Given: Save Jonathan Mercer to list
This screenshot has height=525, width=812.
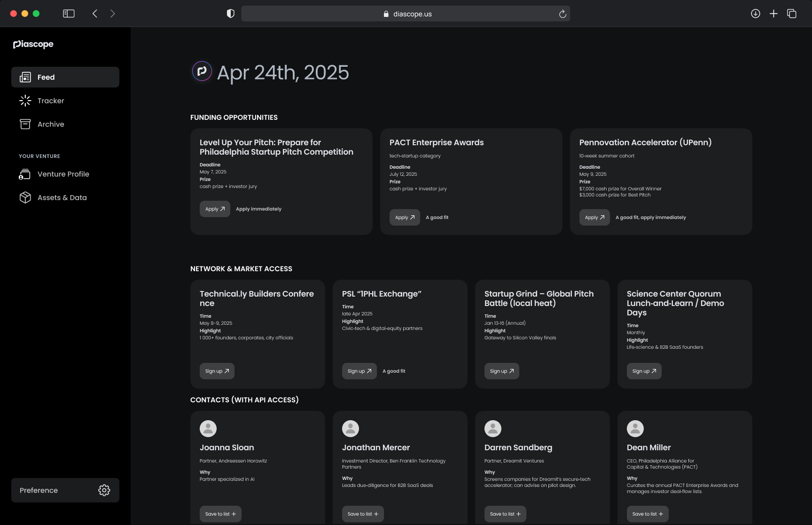Looking at the screenshot, I should pyautogui.click(x=363, y=514).
